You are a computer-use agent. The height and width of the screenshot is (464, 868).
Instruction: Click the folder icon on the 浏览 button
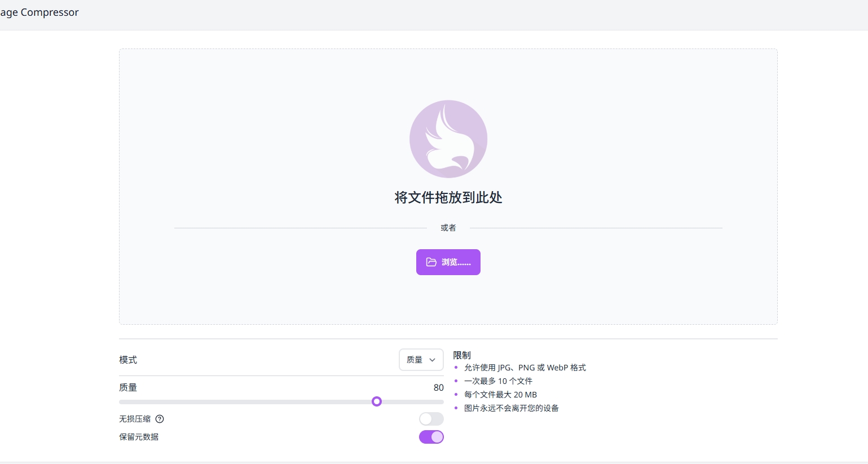point(431,262)
